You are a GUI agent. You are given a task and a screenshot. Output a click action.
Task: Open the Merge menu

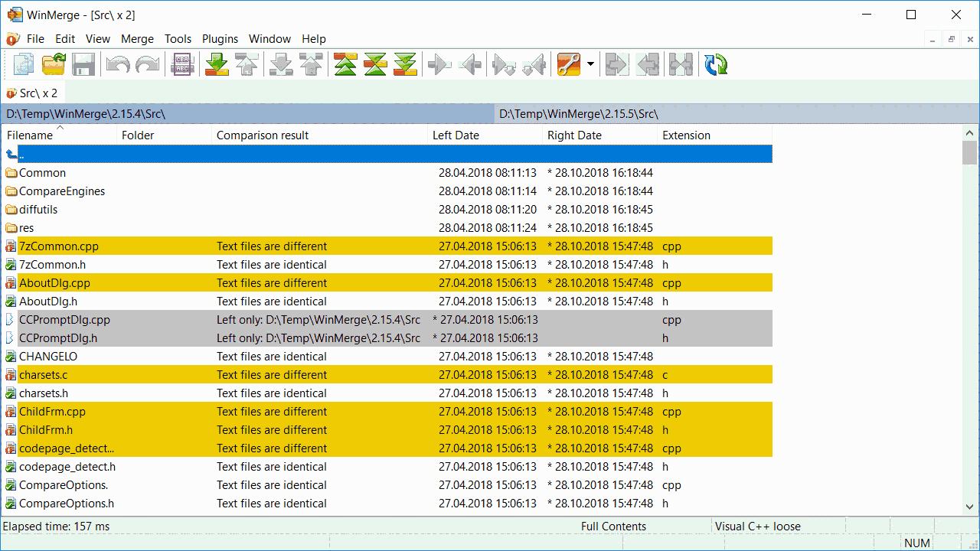pyautogui.click(x=137, y=38)
